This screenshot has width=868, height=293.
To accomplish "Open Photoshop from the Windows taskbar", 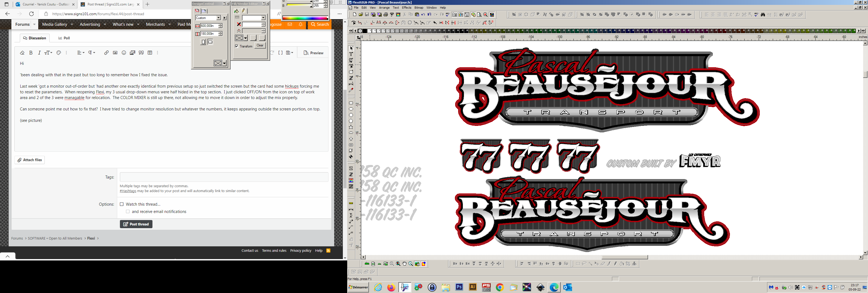I will click(x=459, y=287).
